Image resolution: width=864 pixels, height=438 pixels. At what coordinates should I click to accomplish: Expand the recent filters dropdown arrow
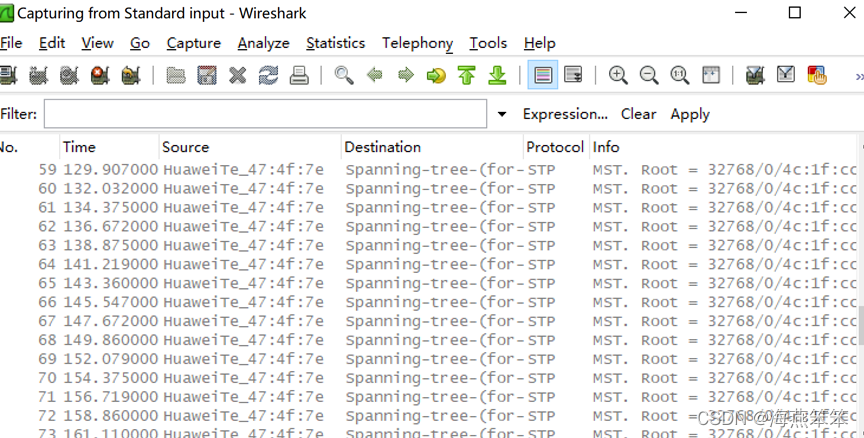(x=502, y=114)
